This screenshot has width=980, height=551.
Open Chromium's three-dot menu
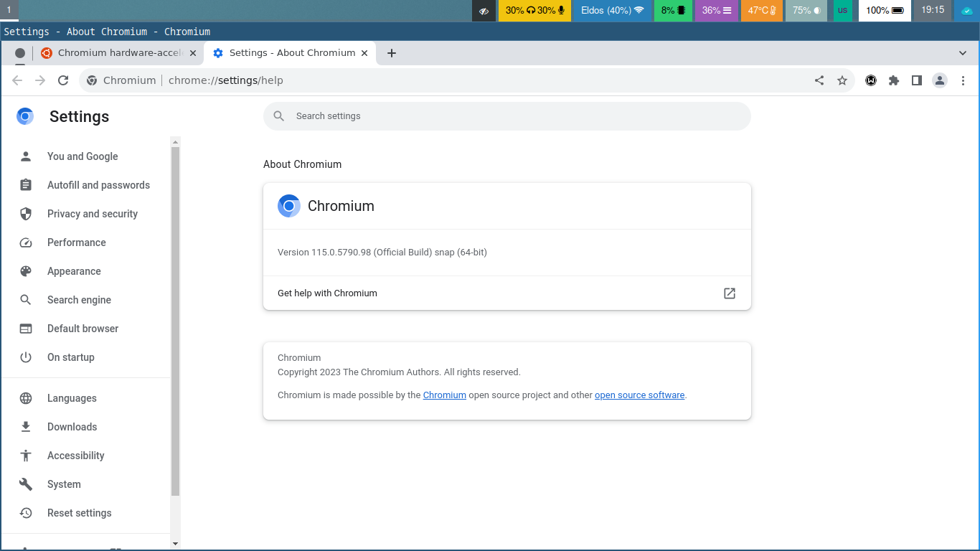[963, 80]
